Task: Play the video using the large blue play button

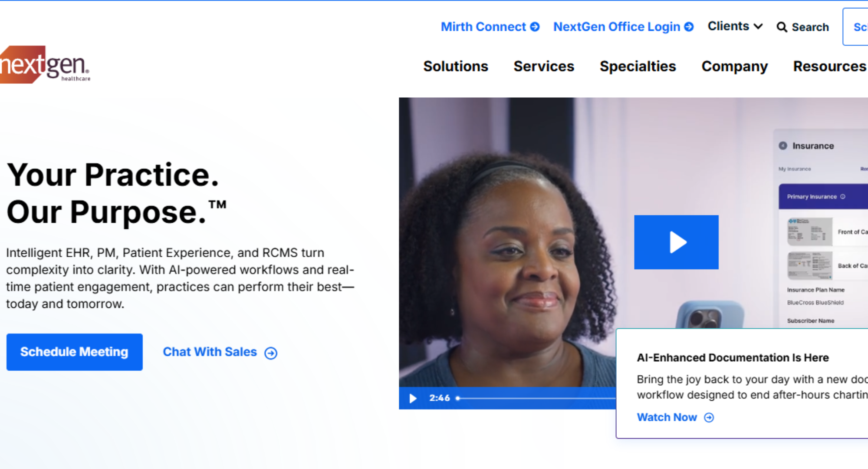Action: coord(676,242)
